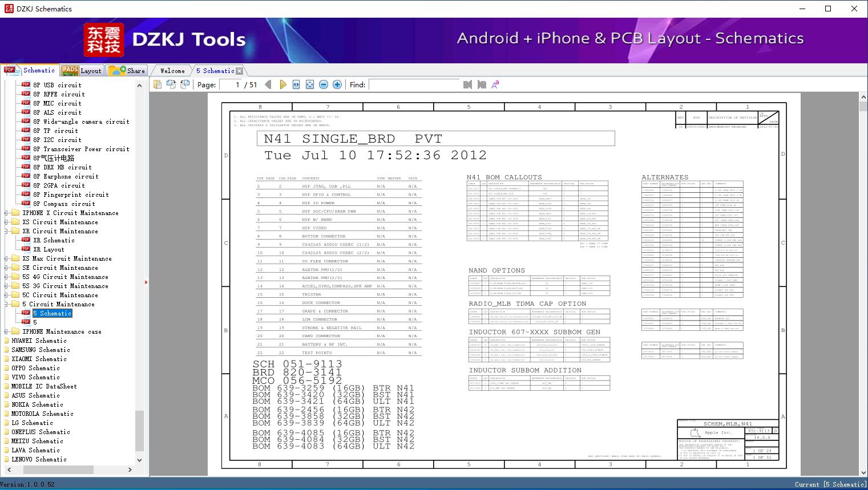Expand the SE Circuit Maintenance folder

click(x=6, y=268)
